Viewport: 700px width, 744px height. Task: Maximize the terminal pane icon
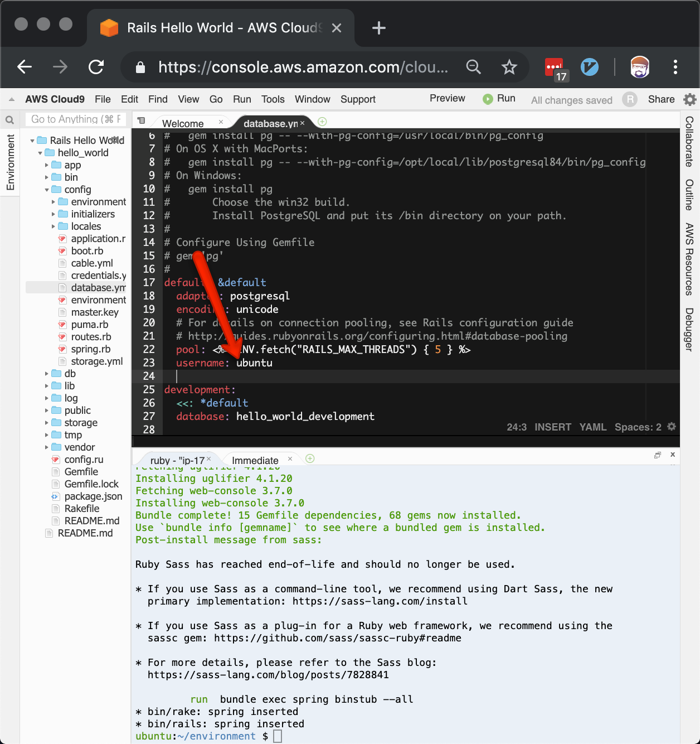coord(658,455)
